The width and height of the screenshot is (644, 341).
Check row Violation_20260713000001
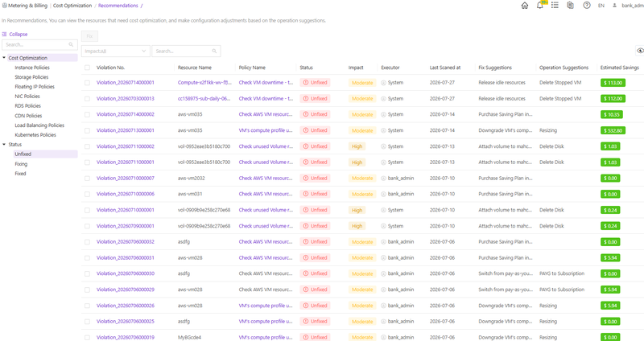pos(87,130)
